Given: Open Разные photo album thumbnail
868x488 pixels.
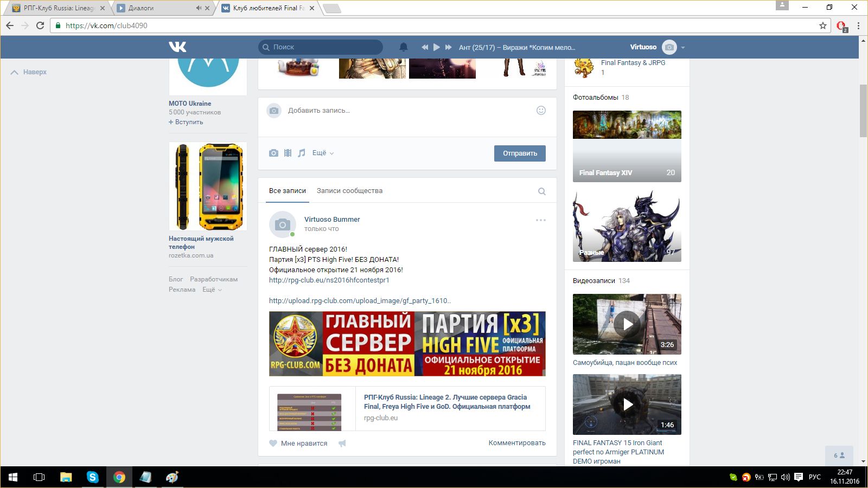Looking at the screenshot, I should point(627,226).
